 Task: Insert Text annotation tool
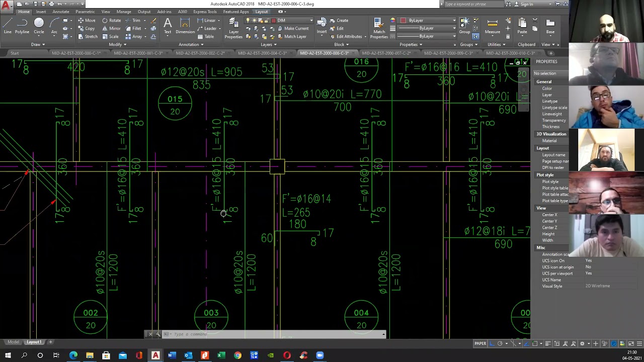[168, 26]
